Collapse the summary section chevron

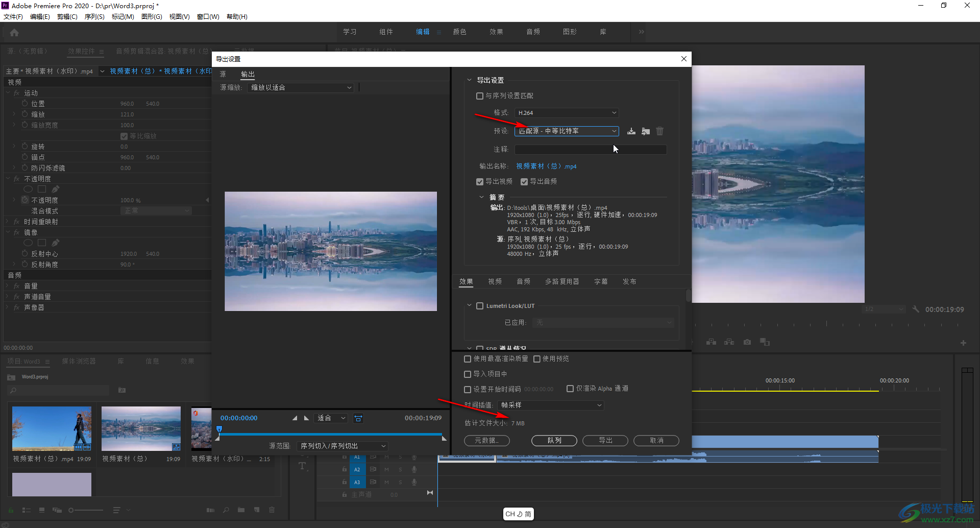(481, 197)
